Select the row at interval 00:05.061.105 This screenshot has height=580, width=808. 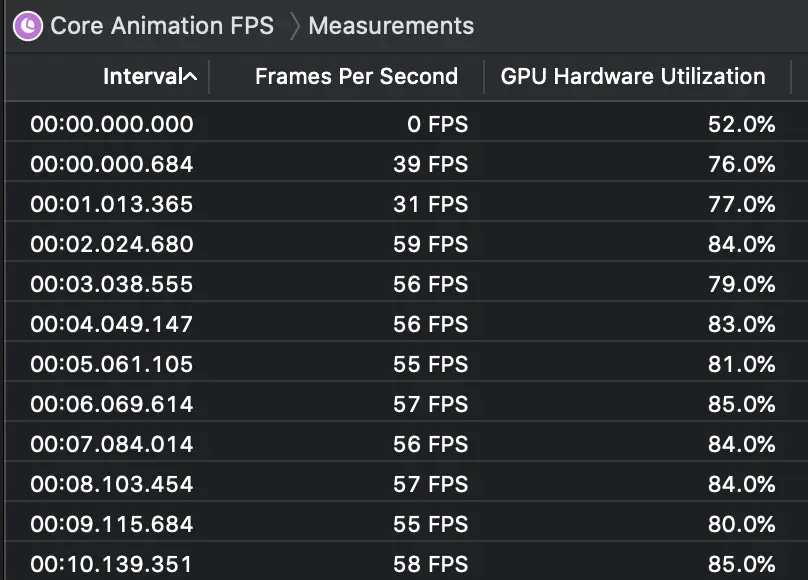tap(112, 364)
